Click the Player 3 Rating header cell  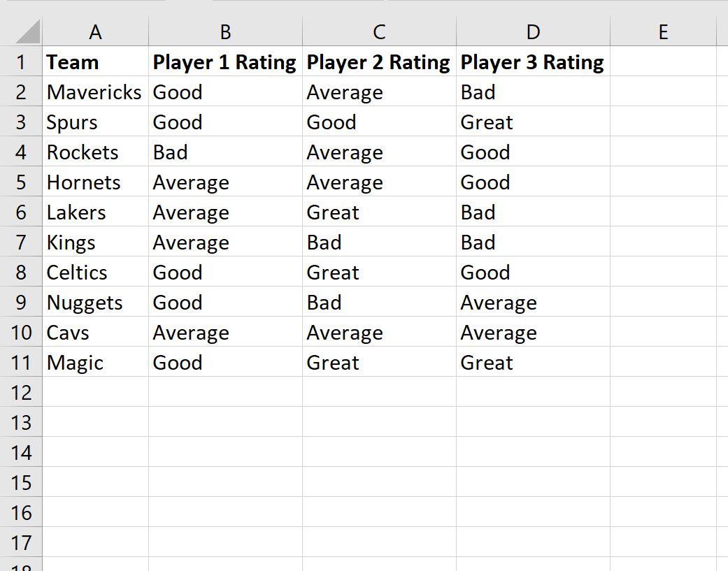pos(533,62)
